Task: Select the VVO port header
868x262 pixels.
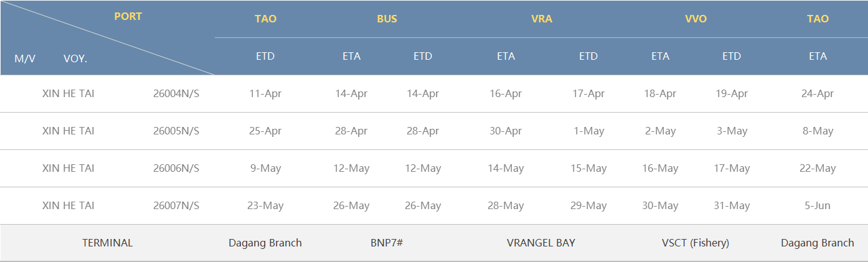Action: [x=696, y=19]
